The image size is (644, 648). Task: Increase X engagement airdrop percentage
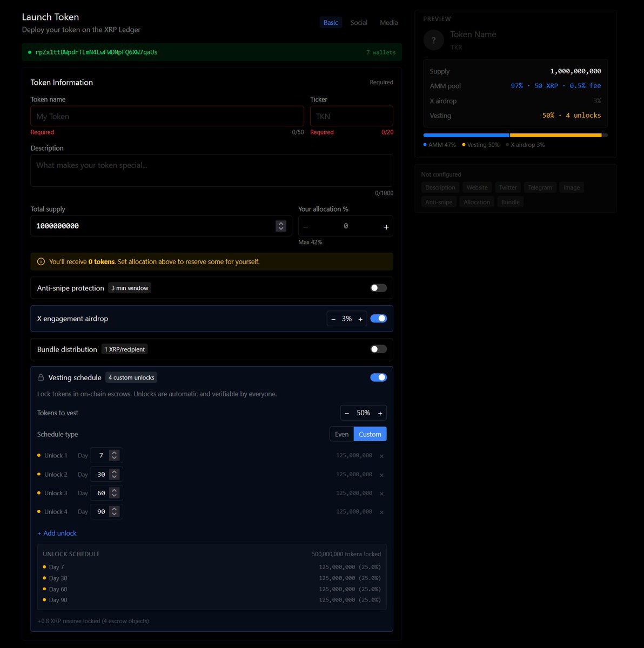[360, 319]
